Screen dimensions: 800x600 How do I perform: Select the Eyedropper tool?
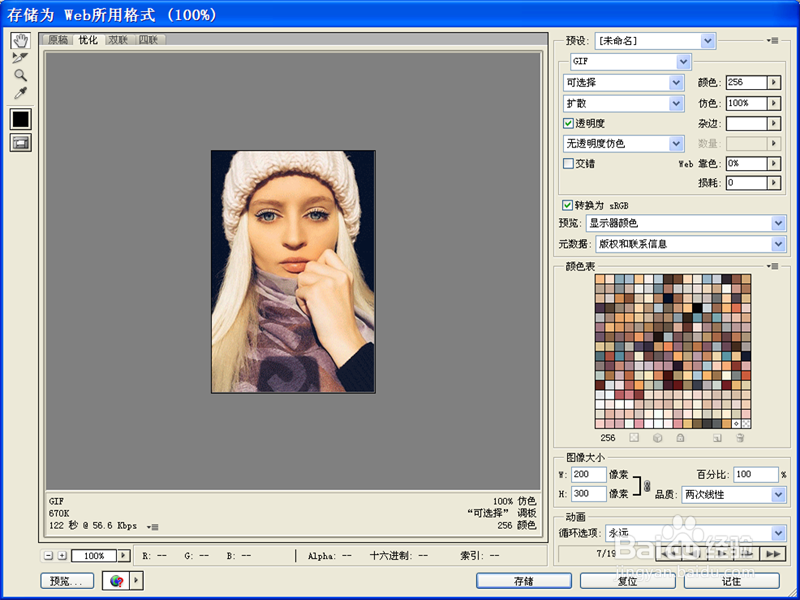[20, 93]
